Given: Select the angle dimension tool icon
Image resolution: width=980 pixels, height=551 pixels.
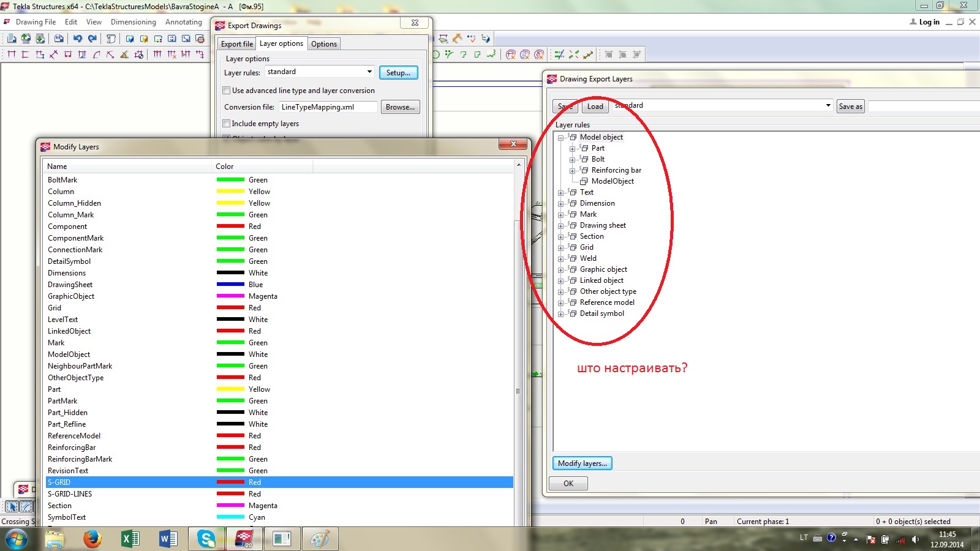Looking at the screenshot, I should point(124,54).
